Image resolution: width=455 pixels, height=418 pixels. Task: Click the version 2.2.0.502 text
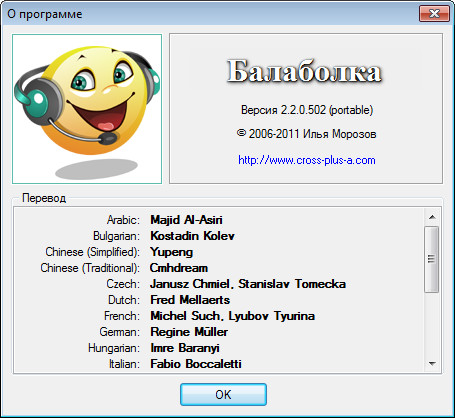307,110
